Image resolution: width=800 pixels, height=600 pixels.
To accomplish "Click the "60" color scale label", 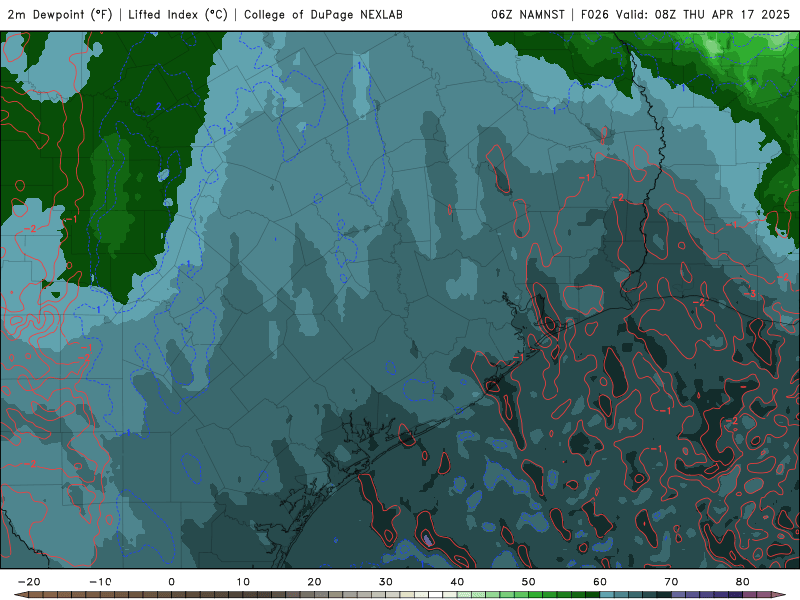I will click(x=600, y=582).
